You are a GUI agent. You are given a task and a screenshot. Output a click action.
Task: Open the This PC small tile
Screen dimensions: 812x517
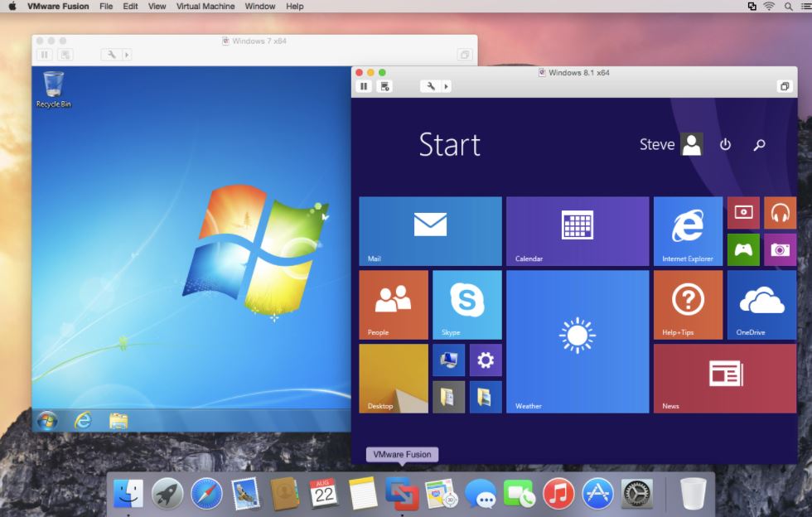coord(448,360)
